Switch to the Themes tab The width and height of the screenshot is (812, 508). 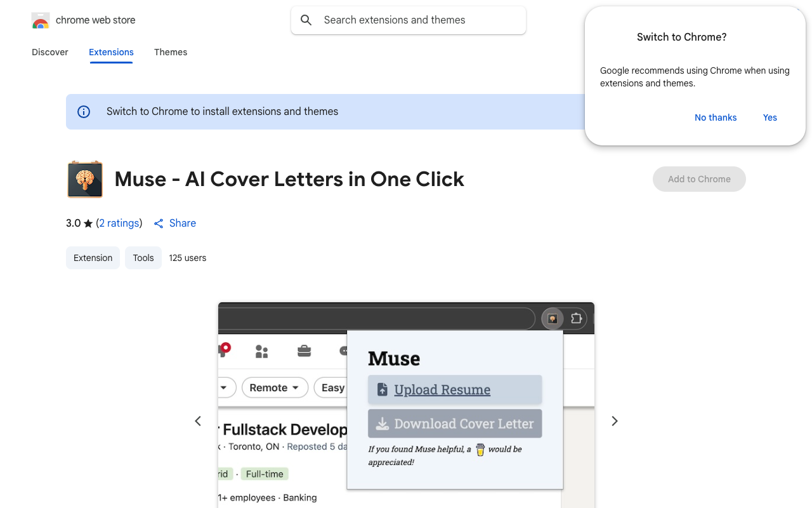click(171, 52)
